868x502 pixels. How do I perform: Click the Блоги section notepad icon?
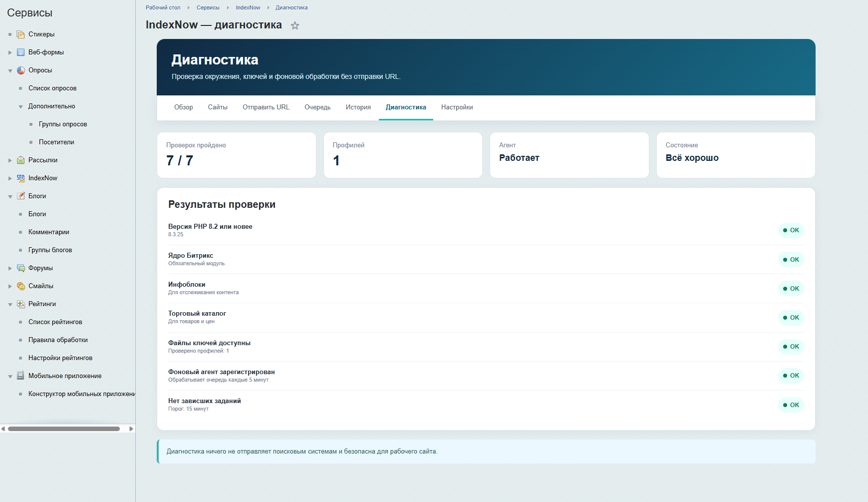point(20,196)
